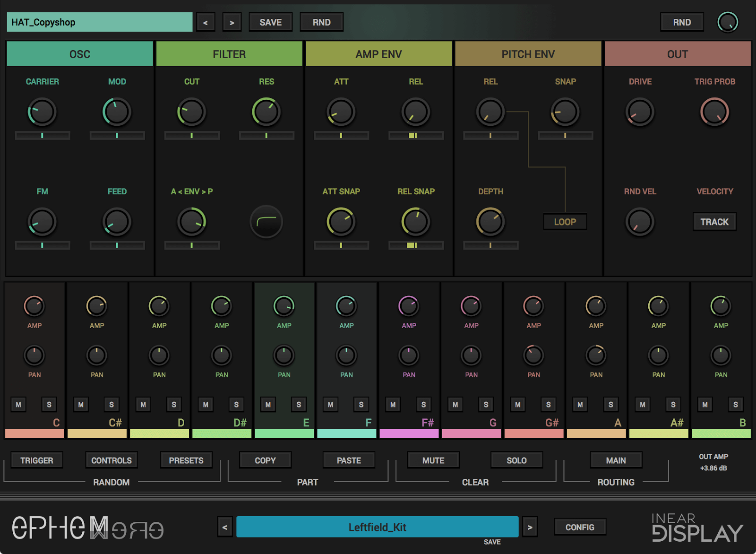Solo the E channel
The height and width of the screenshot is (554, 756).
[x=299, y=405]
